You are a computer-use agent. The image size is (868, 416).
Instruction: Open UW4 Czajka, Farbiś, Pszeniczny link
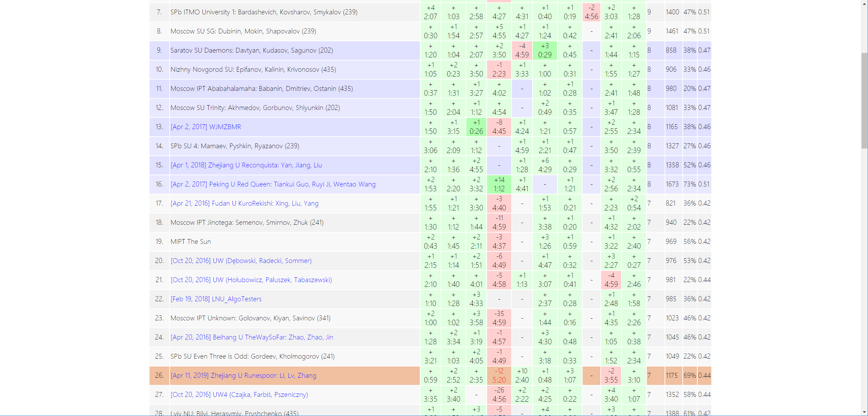[x=239, y=394]
